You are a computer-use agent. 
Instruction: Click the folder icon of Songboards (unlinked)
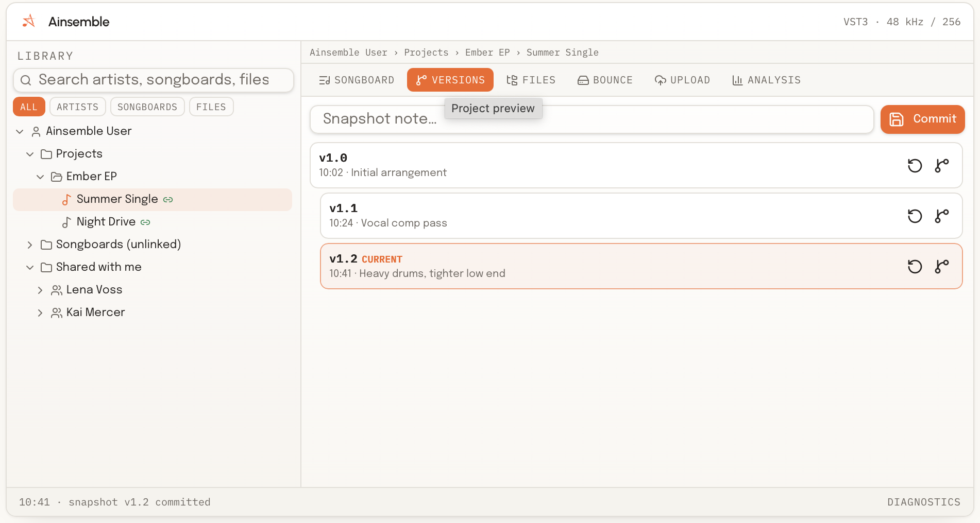[x=46, y=245]
